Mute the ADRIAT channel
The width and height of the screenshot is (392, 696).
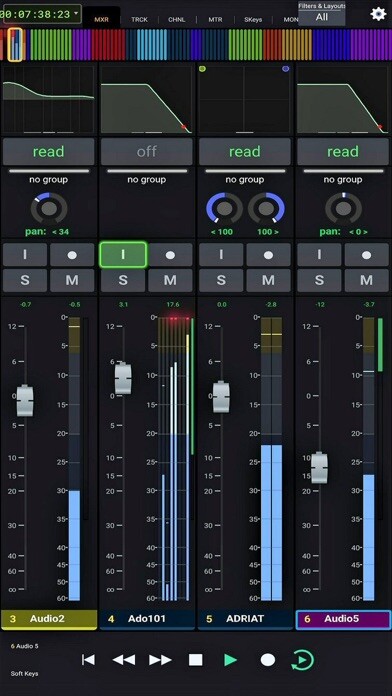(x=268, y=280)
